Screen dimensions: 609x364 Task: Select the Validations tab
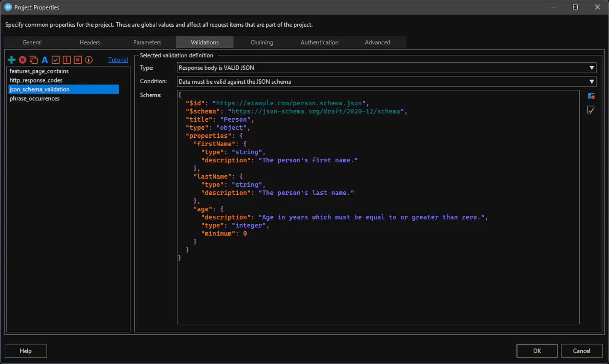[x=205, y=42]
